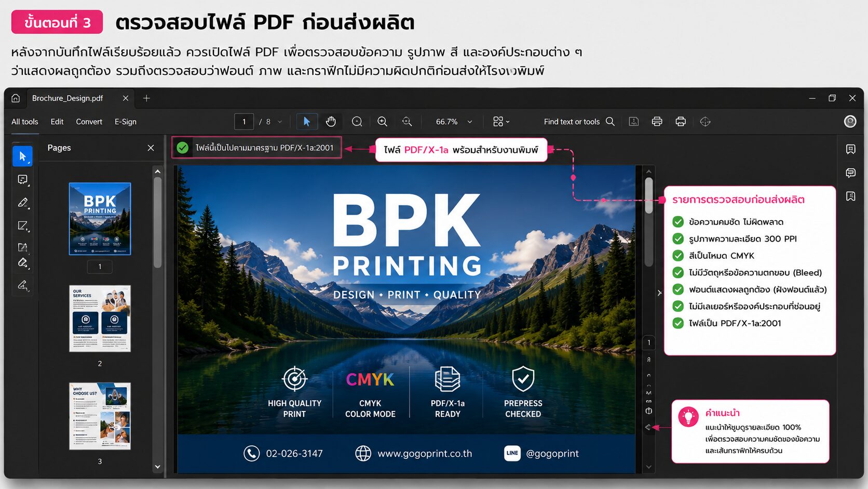The image size is (868, 489).
Task: Click the Find text or tools field
Action: 572,122
